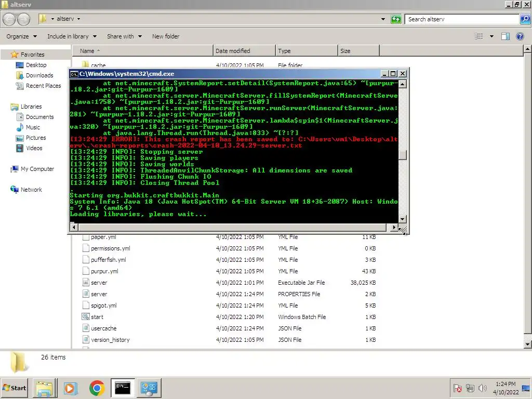Click the green Refresh icon beside the address bar

click(x=396, y=19)
